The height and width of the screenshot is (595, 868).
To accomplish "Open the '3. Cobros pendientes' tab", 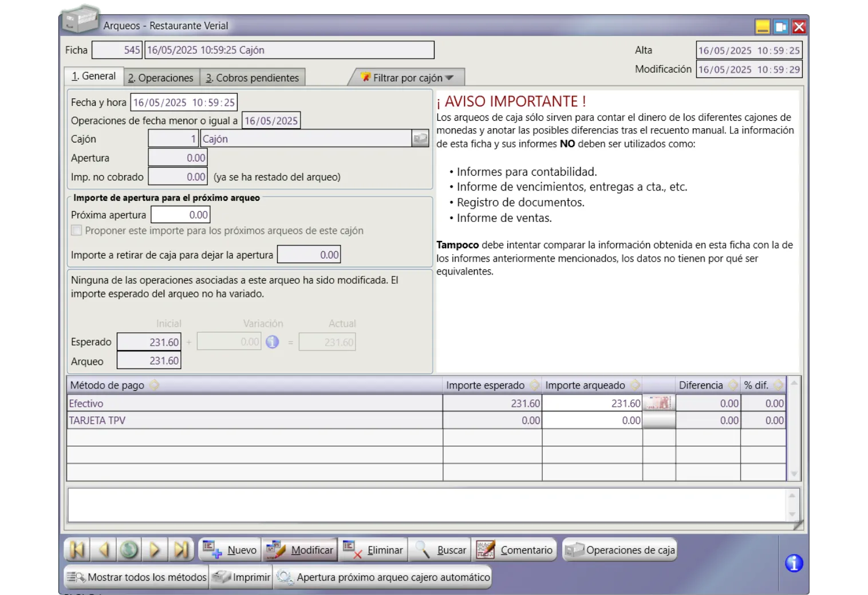I will [252, 78].
